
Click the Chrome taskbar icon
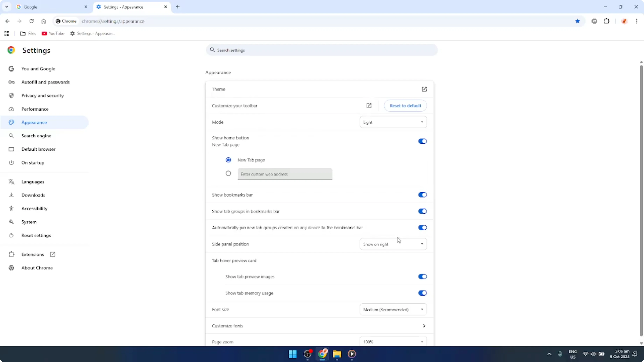[323, 354]
